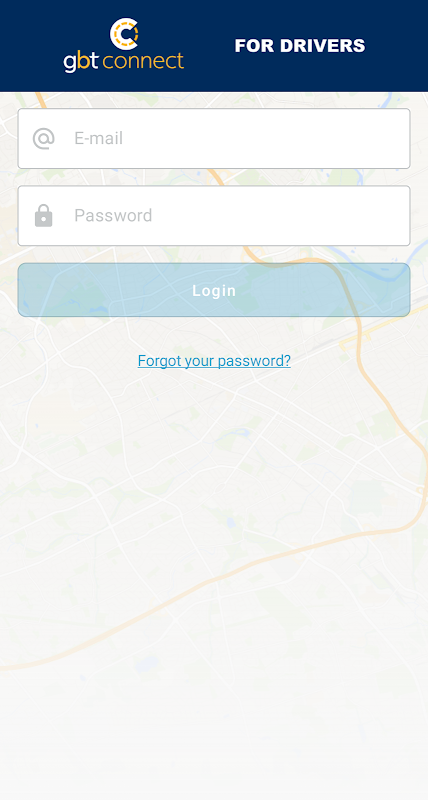Click the @ icon in the E-mail field
This screenshot has width=428, height=800.
point(43,139)
